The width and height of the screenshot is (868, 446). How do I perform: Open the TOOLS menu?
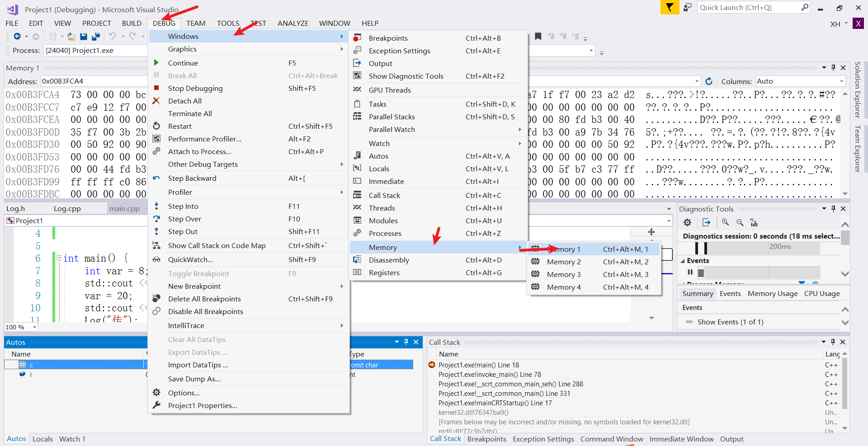(x=228, y=23)
